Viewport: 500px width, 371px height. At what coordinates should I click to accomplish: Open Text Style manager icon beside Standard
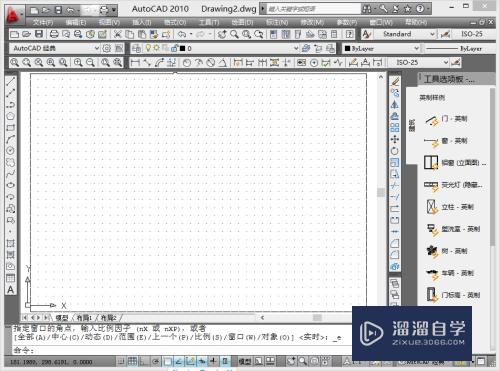pyautogui.click(x=367, y=34)
